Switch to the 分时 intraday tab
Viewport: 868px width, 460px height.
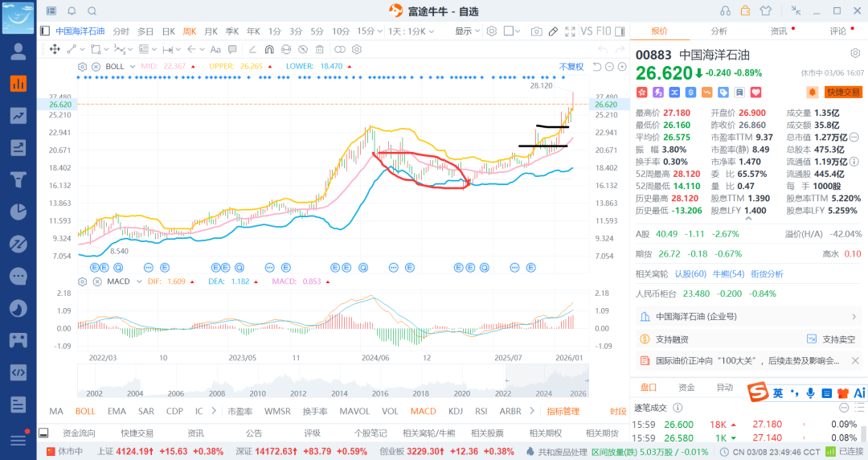click(121, 31)
